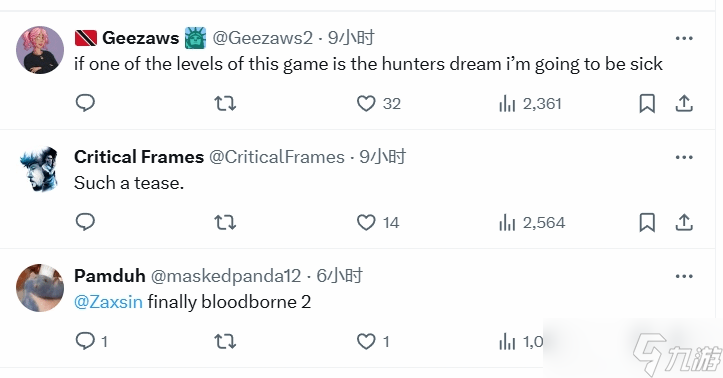Open more options for Pamduh tweet
Image resolution: width=723 pixels, height=378 pixels.
(x=684, y=276)
